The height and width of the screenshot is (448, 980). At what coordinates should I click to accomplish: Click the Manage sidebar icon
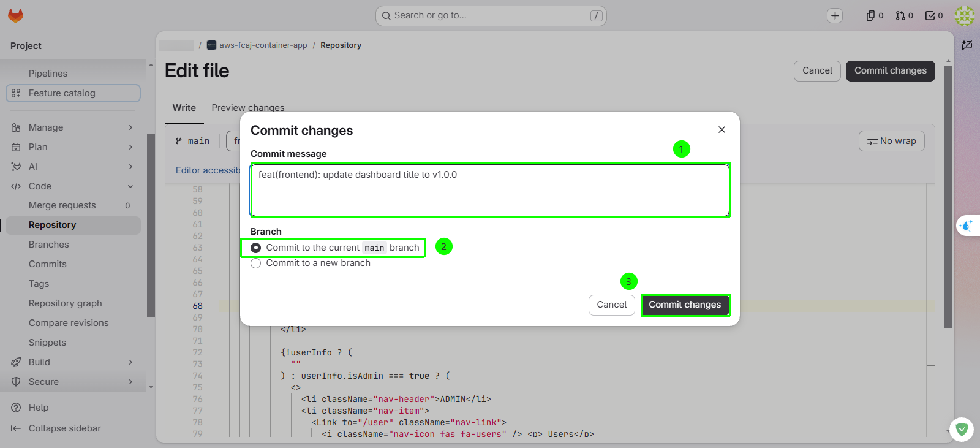tap(16, 127)
